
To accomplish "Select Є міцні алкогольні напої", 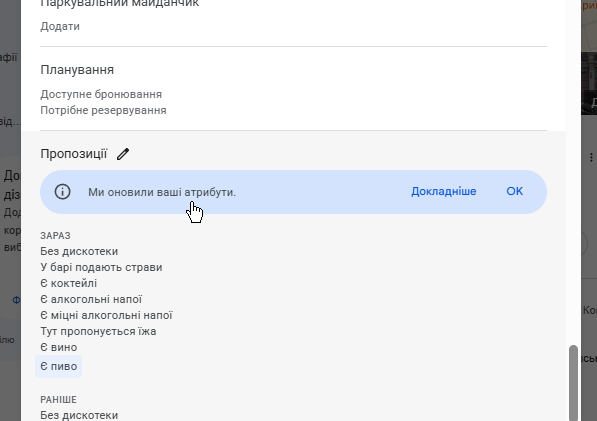I will [106, 315].
